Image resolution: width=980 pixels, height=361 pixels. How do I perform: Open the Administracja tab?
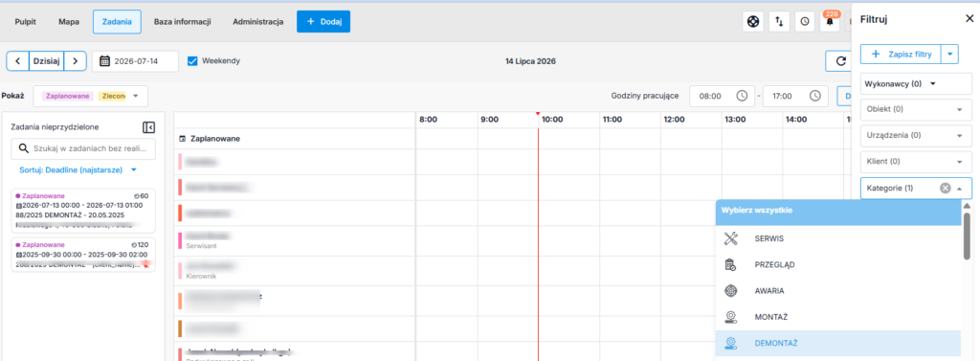[258, 21]
